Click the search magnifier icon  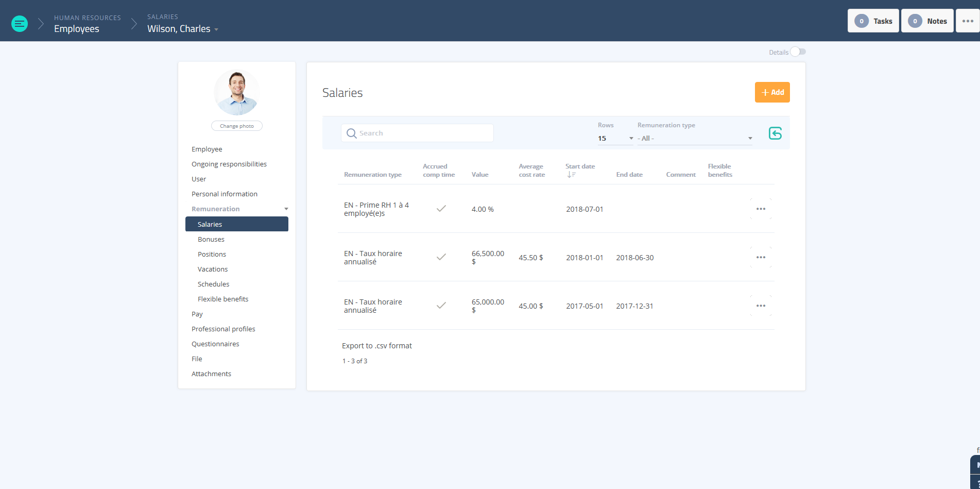click(x=352, y=133)
